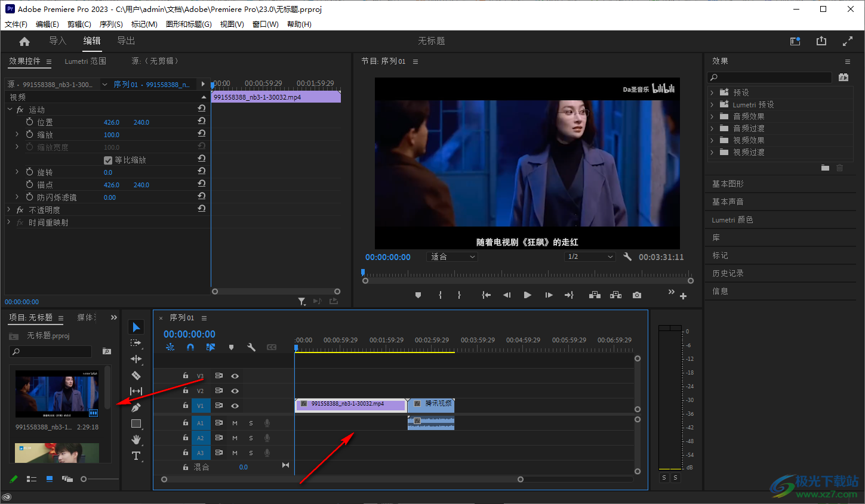Open new bin icon in Project search row

[107, 351]
